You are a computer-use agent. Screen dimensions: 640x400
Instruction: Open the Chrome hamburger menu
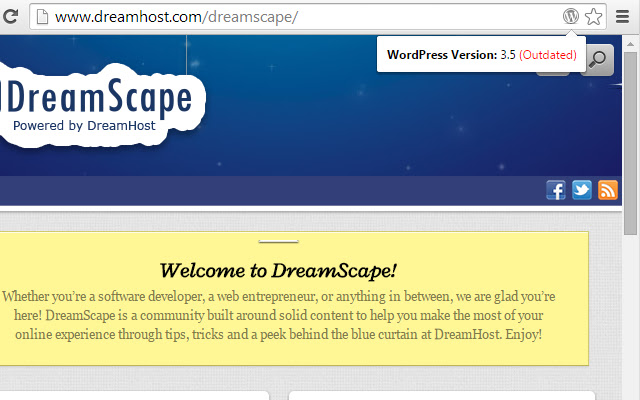[x=622, y=16]
